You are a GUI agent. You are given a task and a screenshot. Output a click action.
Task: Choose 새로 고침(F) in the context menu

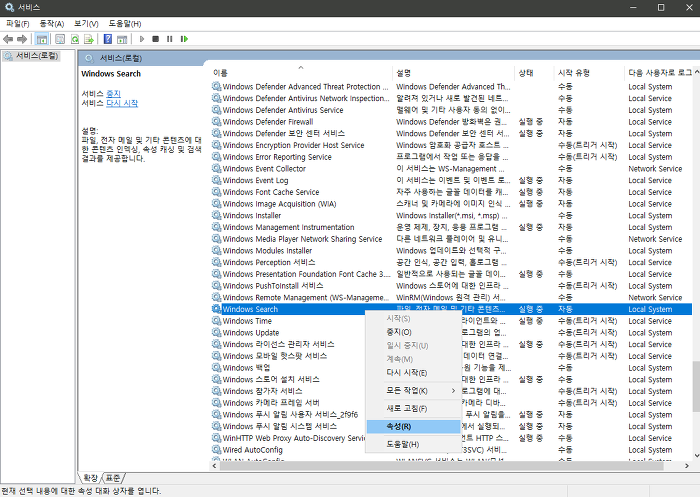pos(413,409)
